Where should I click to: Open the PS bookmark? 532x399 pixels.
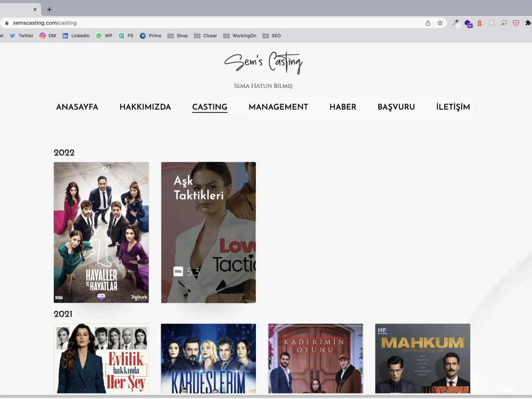(126, 36)
